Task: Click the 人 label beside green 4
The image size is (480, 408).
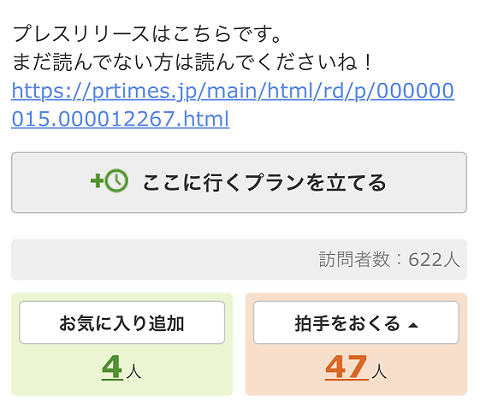Action: point(134,371)
